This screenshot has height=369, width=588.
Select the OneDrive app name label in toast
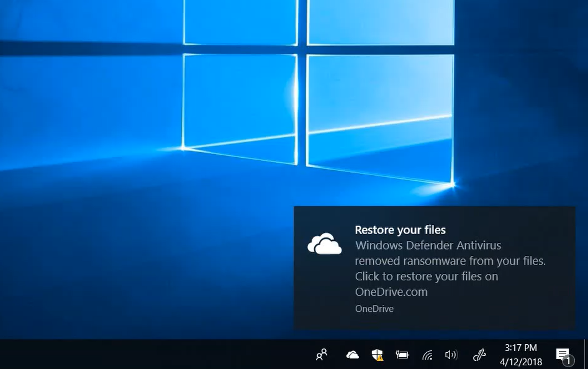click(x=374, y=309)
